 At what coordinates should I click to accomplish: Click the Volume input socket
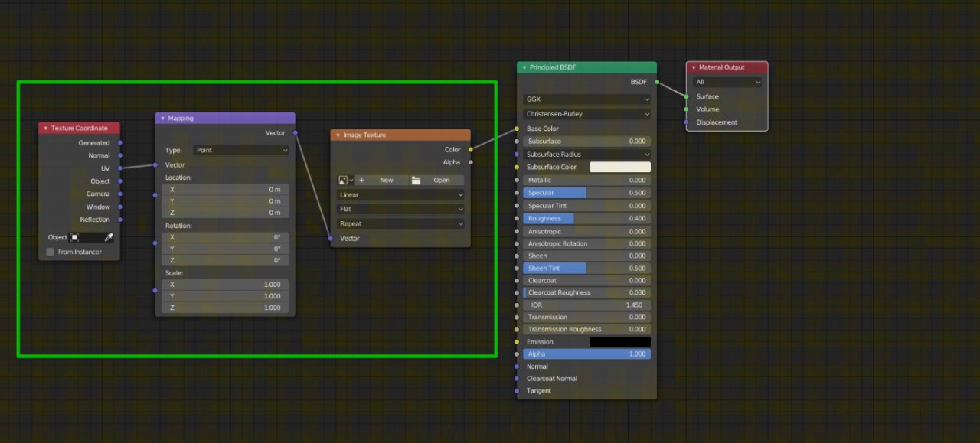686,109
